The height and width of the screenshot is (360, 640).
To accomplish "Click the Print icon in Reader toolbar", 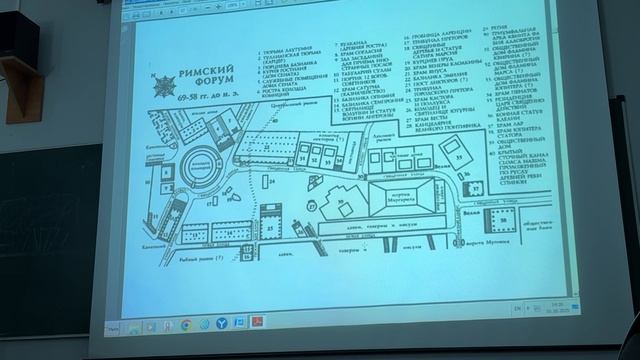I will [136, 15].
